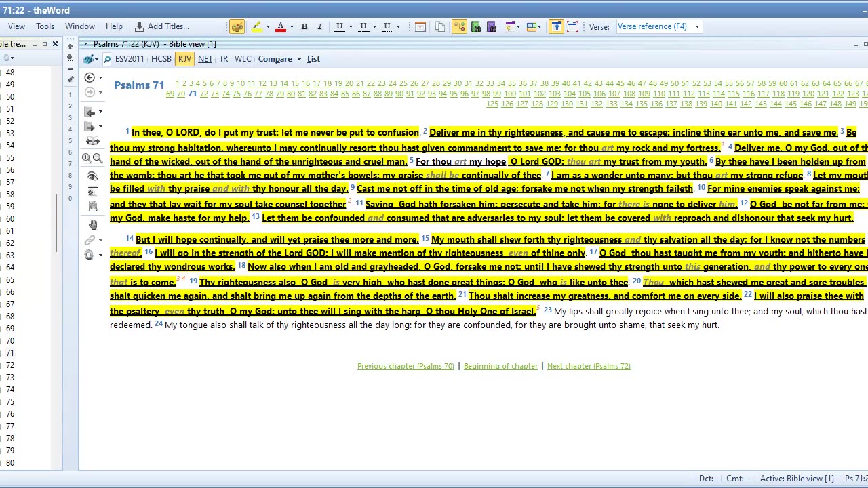The height and width of the screenshot is (488, 868).
Task: Open gear options dropdown arrow
Action: (101, 255)
